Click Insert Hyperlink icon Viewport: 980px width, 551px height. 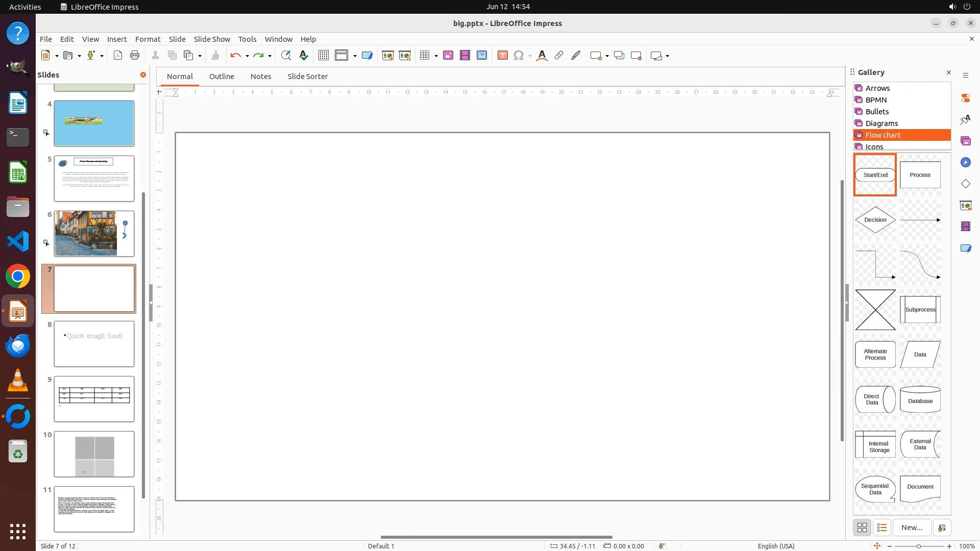click(x=559, y=56)
